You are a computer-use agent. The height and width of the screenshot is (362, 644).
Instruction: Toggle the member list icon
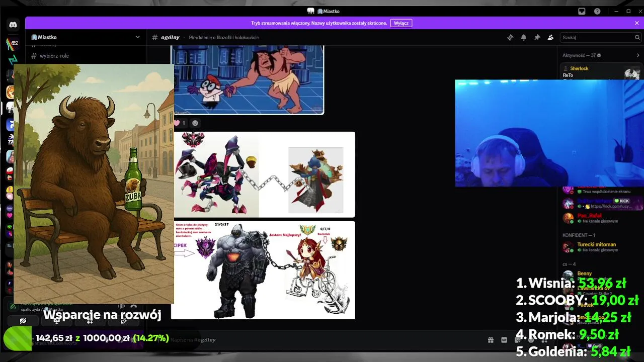coord(550,37)
